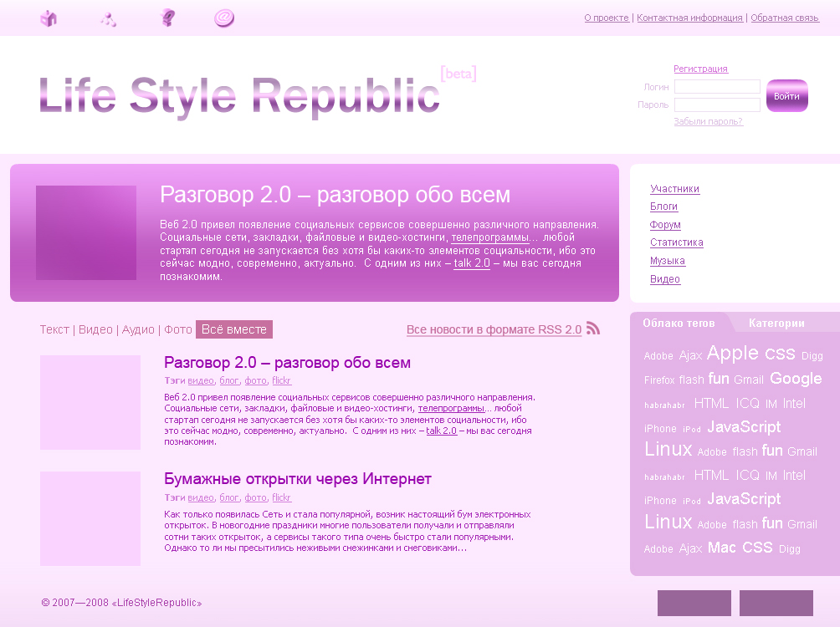Select the JavaScript tag in the tag cloud
The width and height of the screenshot is (840, 627).
click(x=744, y=426)
